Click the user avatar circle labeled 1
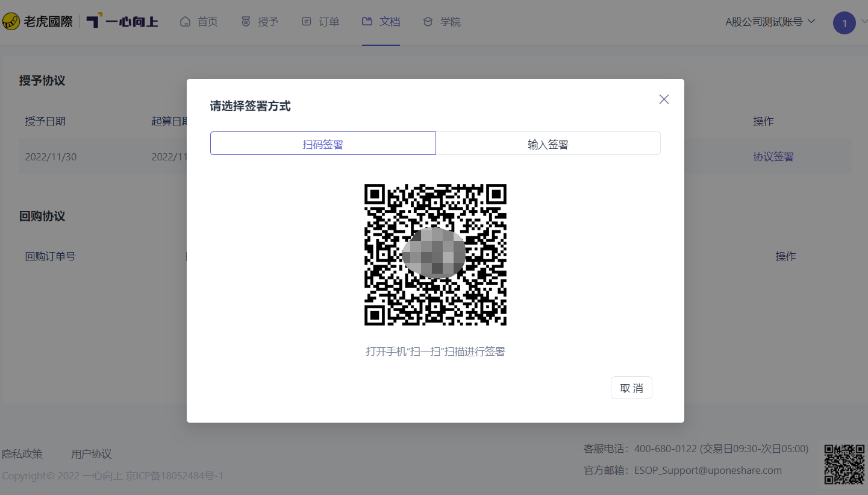868x495 pixels. [845, 24]
